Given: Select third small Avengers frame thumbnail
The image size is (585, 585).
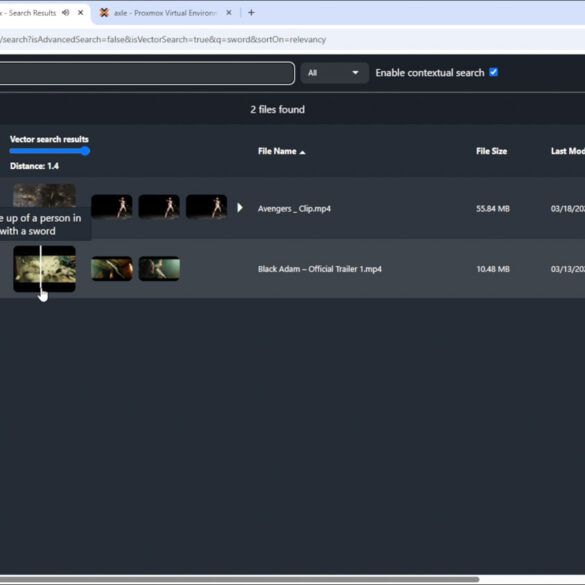Looking at the screenshot, I should click(x=206, y=206).
